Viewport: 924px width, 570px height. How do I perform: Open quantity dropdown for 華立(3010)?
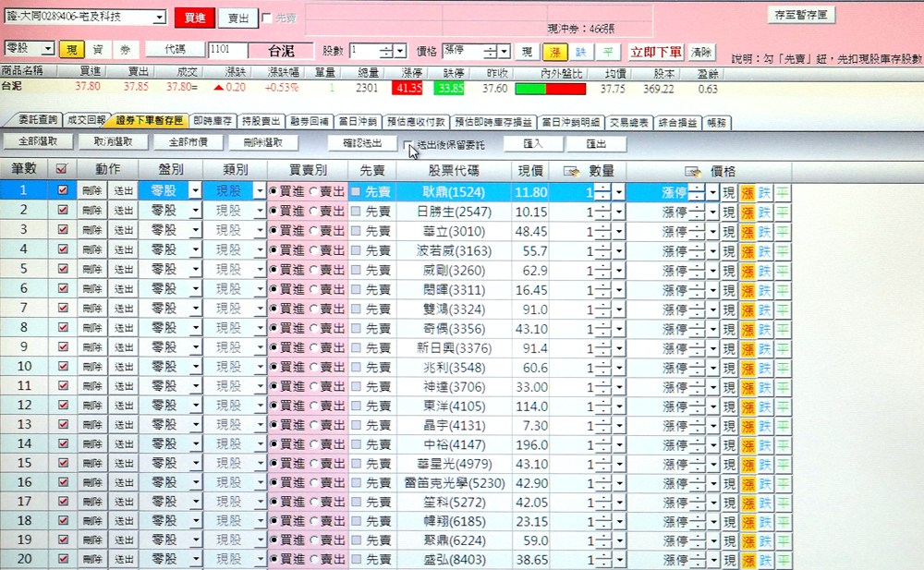click(619, 232)
